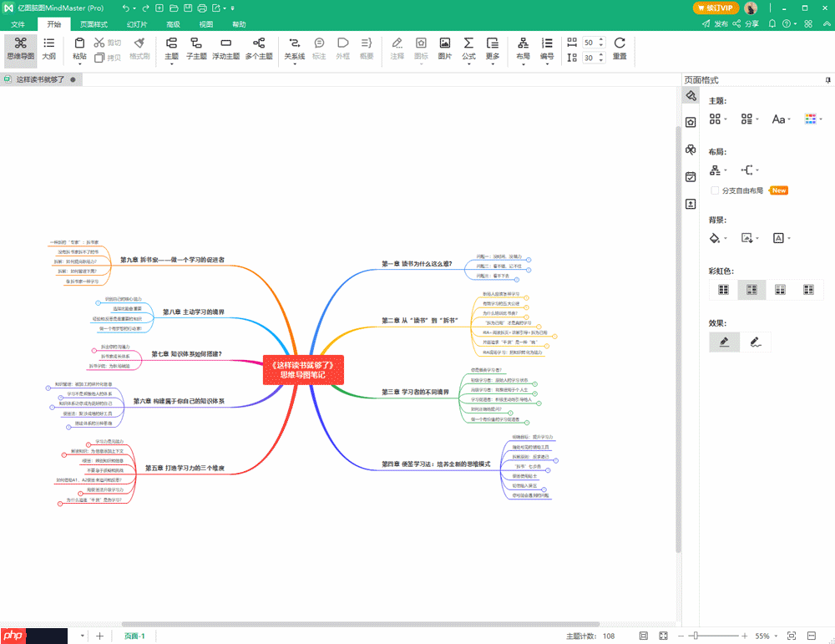835x644 pixels.
Task: Add a new page with the plus button
Action: [99, 636]
